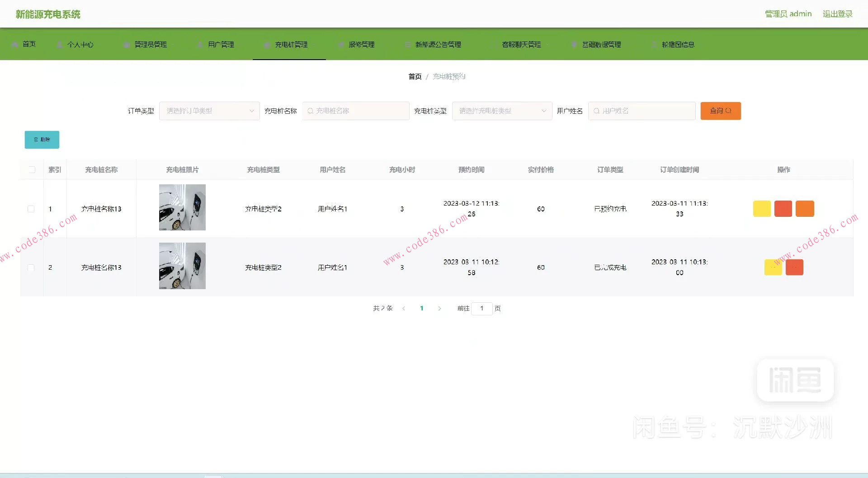Click the home icon beside 首页
868x478 pixels.
pos(15,45)
